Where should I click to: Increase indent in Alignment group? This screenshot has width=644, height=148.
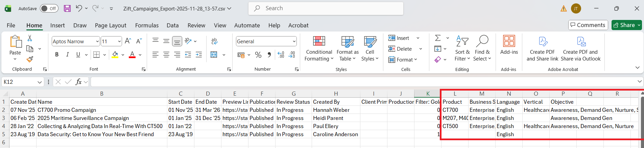pyautogui.click(x=199, y=54)
